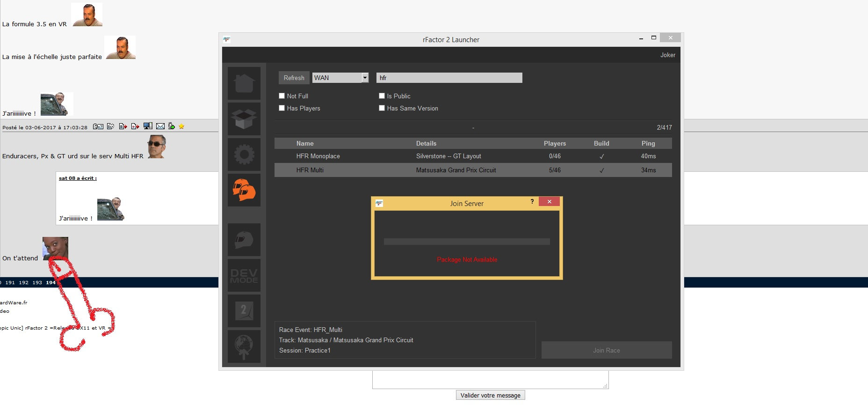Click the forum multi-quote plus icon
Screen dimensions: 868x405
pos(135,126)
